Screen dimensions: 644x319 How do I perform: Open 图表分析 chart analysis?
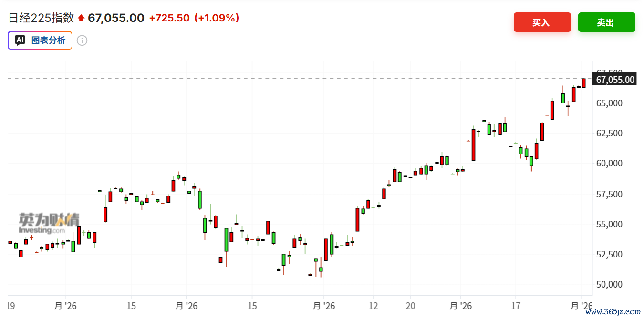tap(40, 41)
